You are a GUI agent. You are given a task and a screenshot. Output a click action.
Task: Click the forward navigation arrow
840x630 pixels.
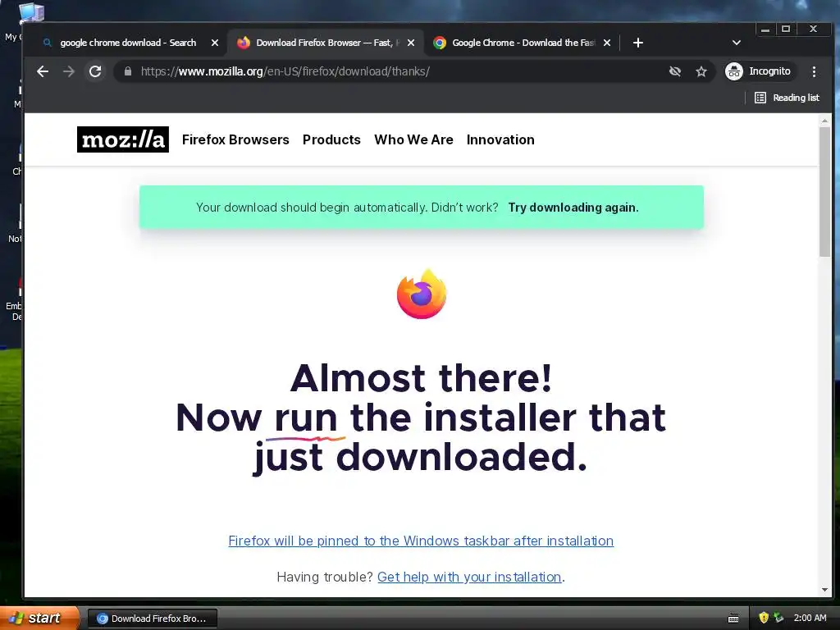[x=69, y=71]
